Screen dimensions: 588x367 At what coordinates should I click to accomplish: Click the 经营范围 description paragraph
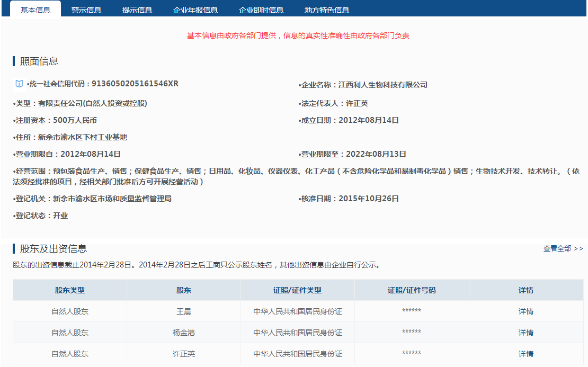point(296,176)
